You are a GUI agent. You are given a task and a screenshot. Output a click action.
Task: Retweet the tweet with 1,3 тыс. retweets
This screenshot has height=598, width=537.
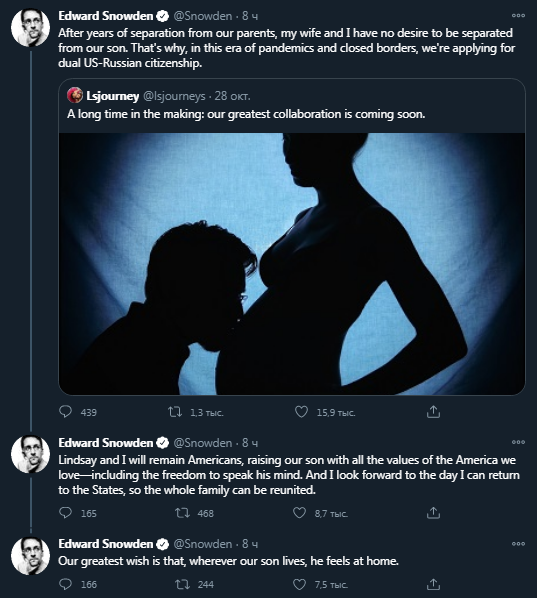point(175,412)
